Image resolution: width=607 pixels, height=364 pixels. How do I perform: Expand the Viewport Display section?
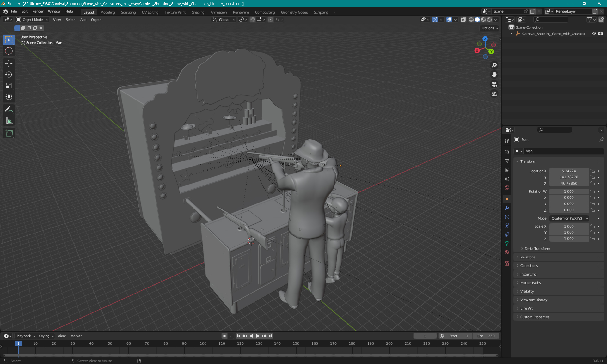tap(534, 300)
